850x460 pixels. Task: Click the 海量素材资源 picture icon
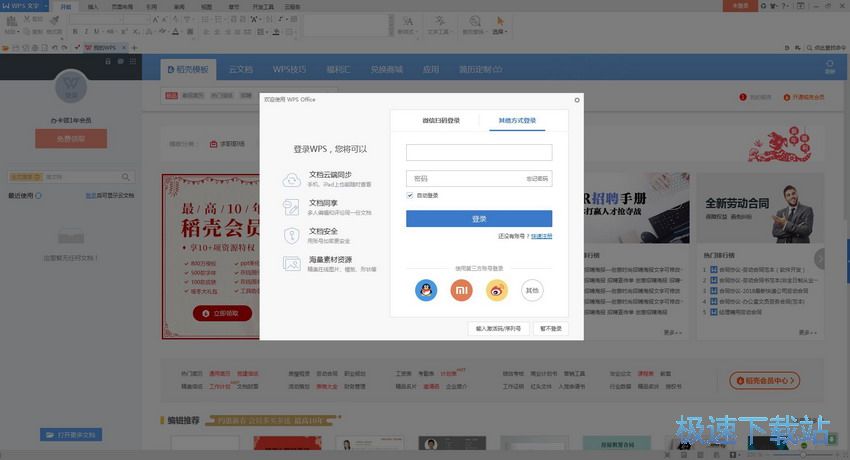pos(292,264)
